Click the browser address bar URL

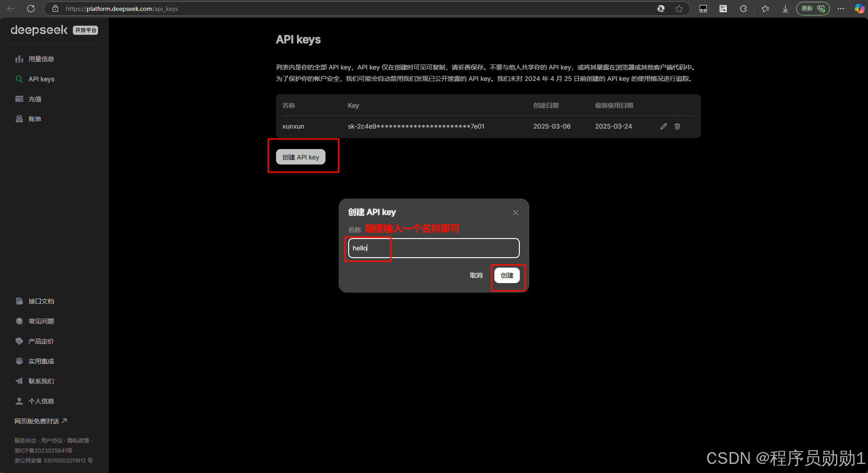(122, 9)
